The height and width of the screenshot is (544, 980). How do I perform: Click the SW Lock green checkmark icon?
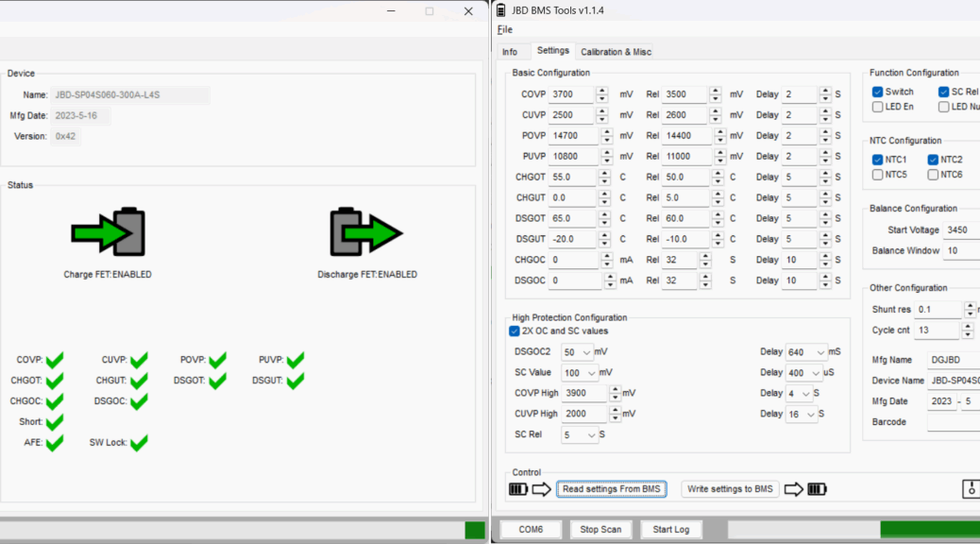tap(139, 443)
